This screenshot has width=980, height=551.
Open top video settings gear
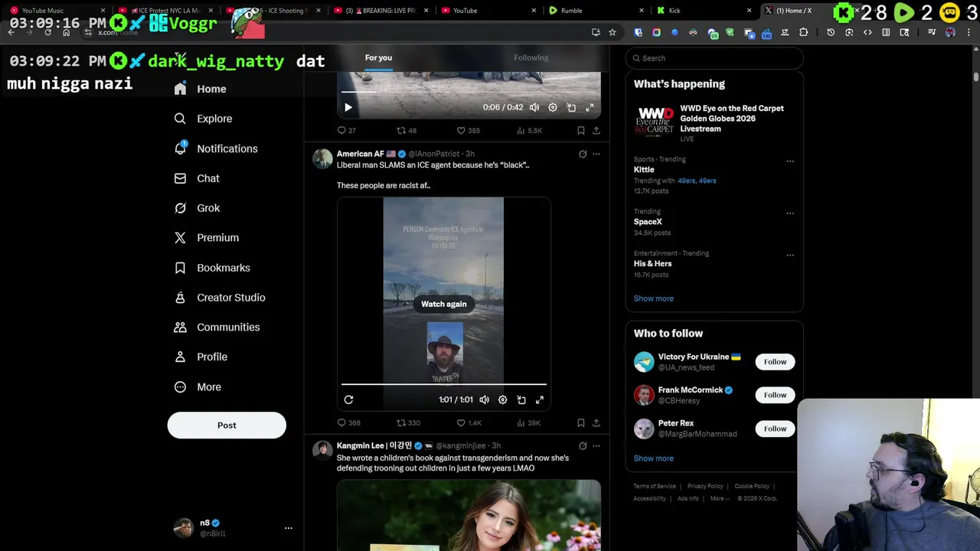(x=553, y=108)
